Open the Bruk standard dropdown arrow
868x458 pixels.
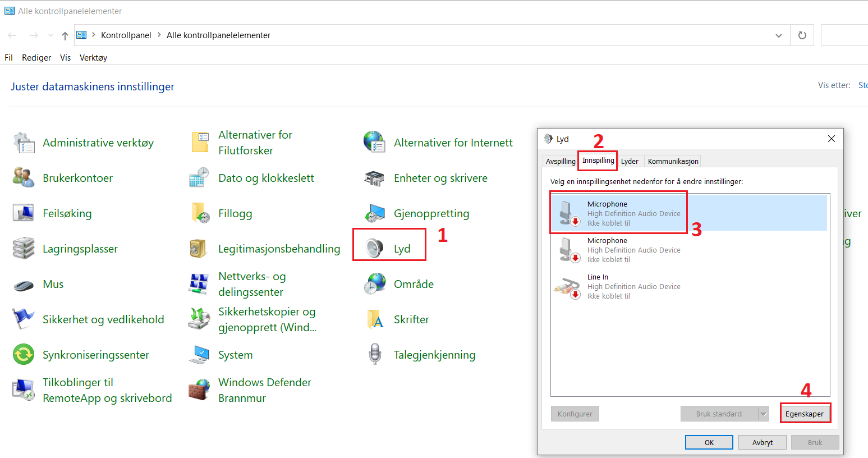click(763, 414)
